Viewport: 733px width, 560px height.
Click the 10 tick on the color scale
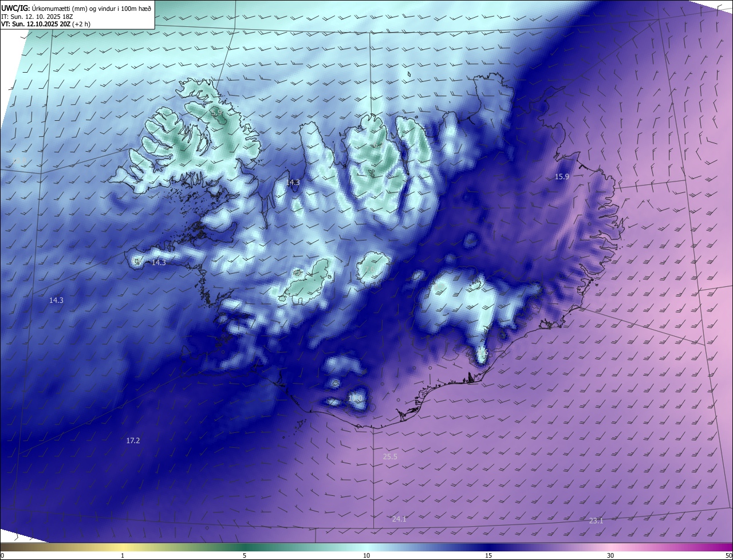click(x=366, y=555)
